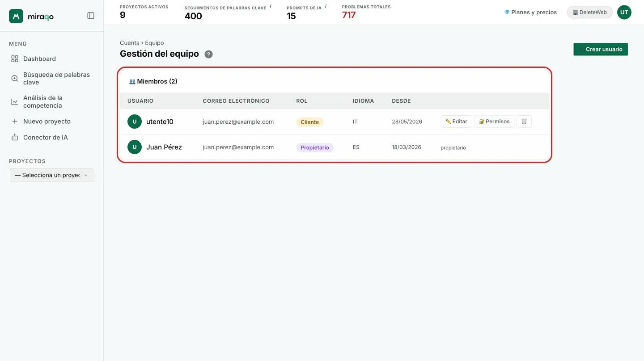Click the info icon beside Seguimientos de palabras clave
The width and height of the screenshot is (644, 361).
tap(271, 6)
